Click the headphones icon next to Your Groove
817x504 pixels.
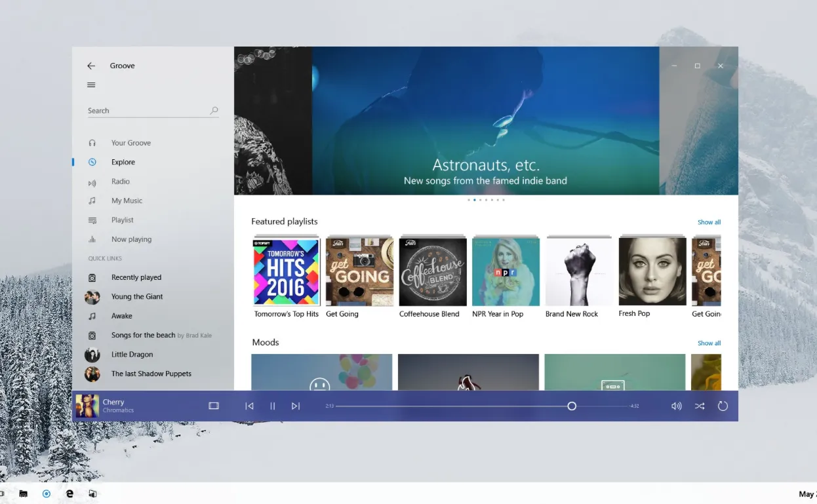[x=92, y=143]
